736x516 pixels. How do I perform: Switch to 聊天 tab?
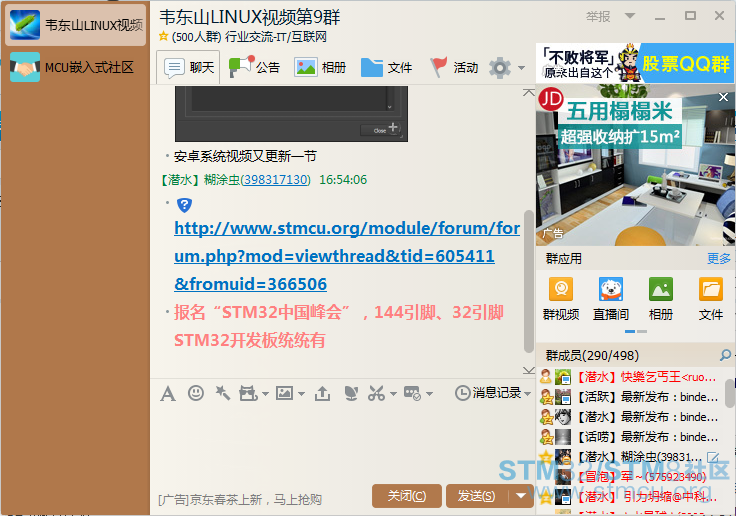point(189,67)
